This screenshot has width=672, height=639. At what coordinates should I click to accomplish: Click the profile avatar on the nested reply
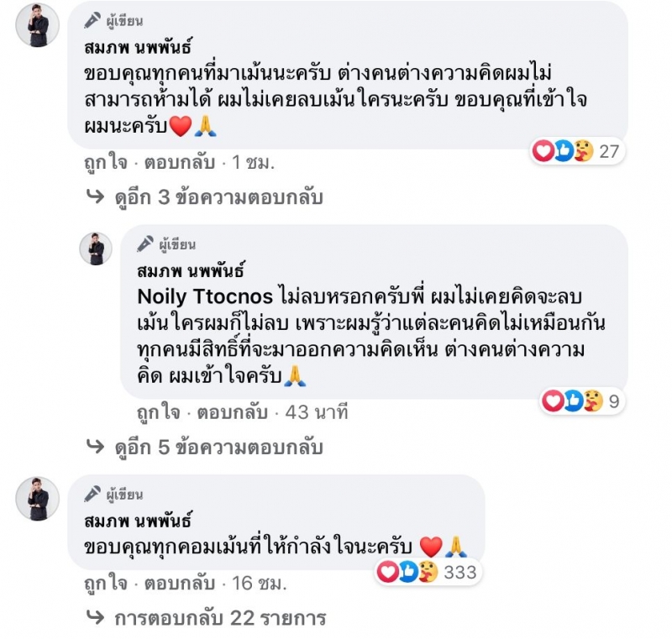pos(97,249)
